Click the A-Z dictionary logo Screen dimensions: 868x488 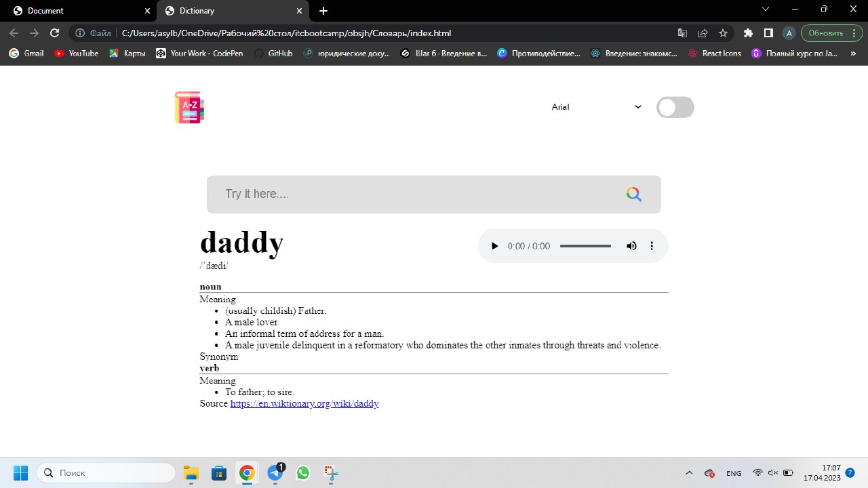click(189, 108)
